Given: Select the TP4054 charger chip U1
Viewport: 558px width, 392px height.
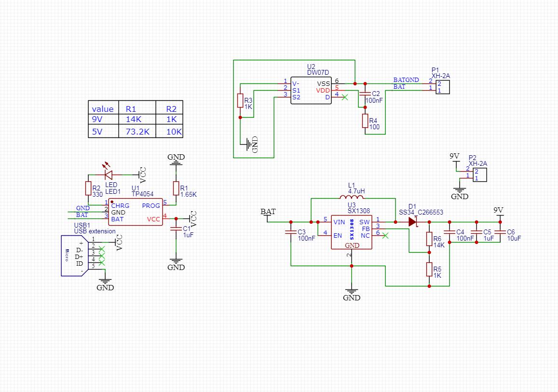Looking at the screenshot, I should click(x=135, y=212).
